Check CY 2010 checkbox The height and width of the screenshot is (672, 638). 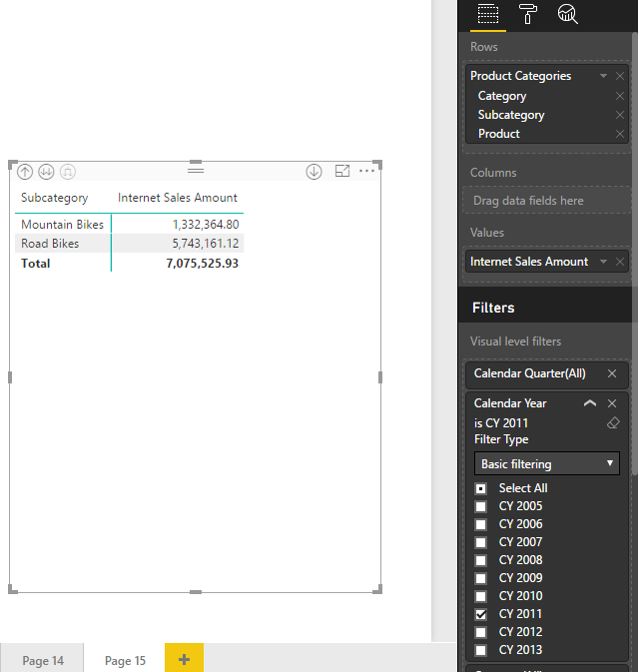pyautogui.click(x=481, y=596)
